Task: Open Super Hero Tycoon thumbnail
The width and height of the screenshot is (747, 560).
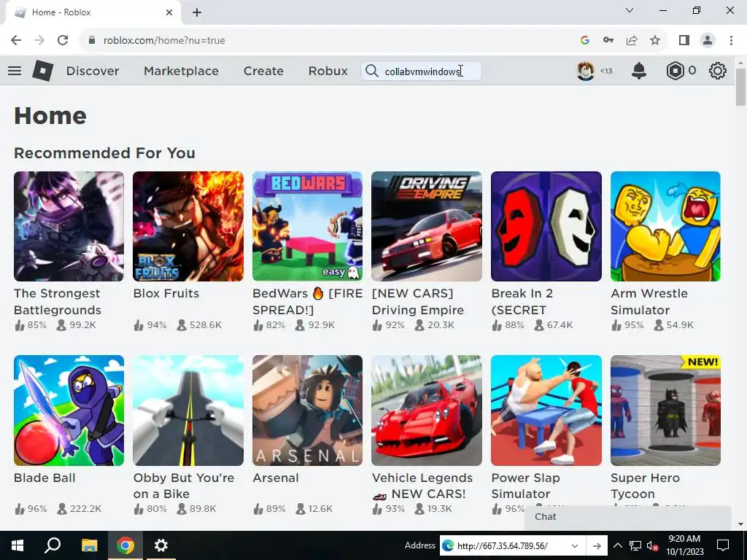Action: coord(665,411)
